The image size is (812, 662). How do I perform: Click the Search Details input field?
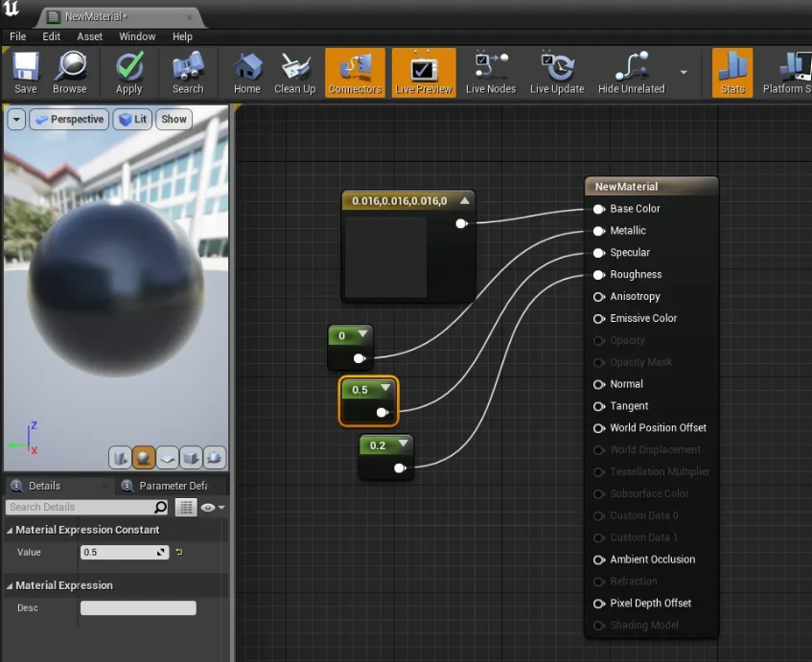(x=79, y=507)
